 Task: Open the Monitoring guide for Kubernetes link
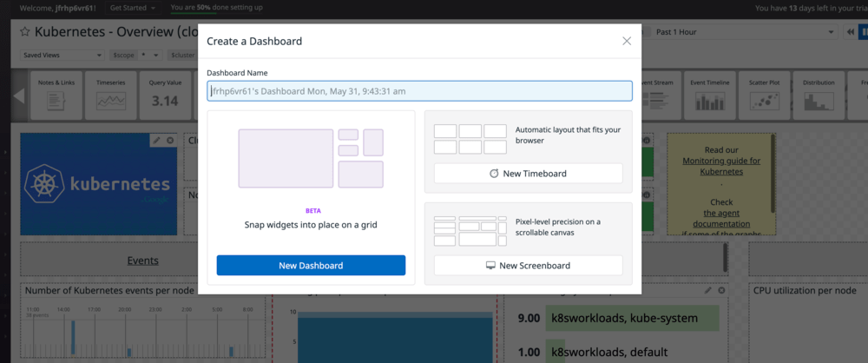click(x=720, y=166)
